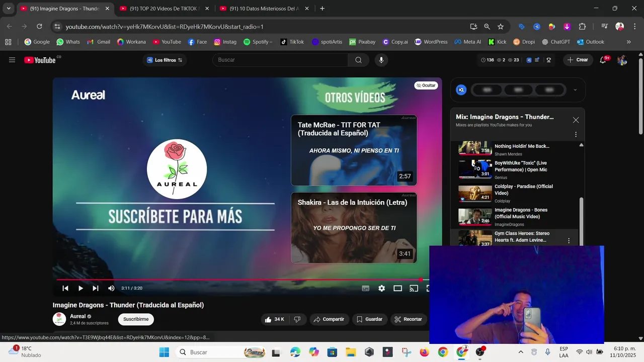The height and width of the screenshot is (362, 644).
Task: Mute the video volume speaker icon
Action: point(111,288)
